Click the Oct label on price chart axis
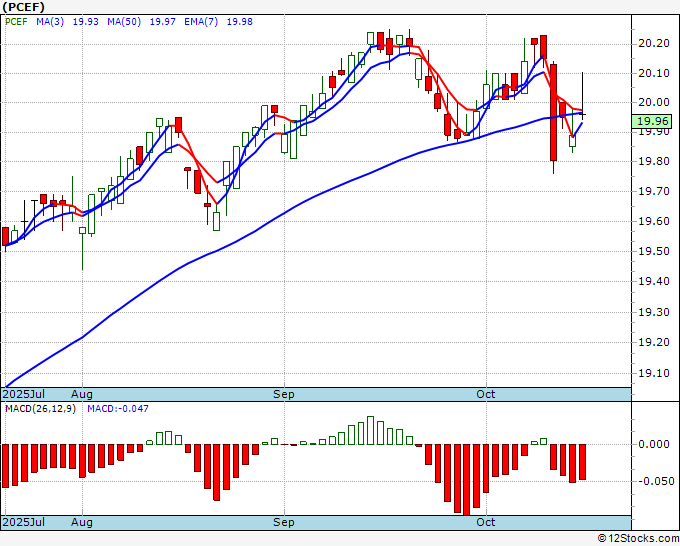This screenshot has height=546, width=680. [x=486, y=394]
